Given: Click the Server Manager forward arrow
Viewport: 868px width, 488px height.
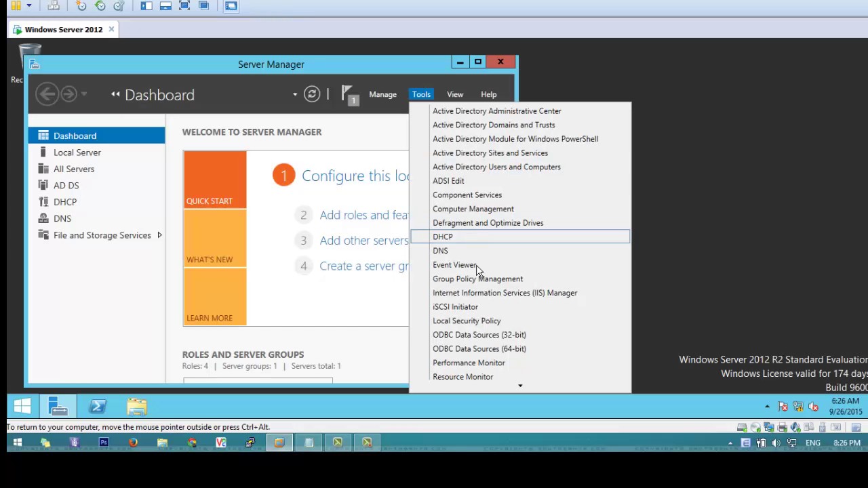Looking at the screenshot, I should (x=68, y=94).
